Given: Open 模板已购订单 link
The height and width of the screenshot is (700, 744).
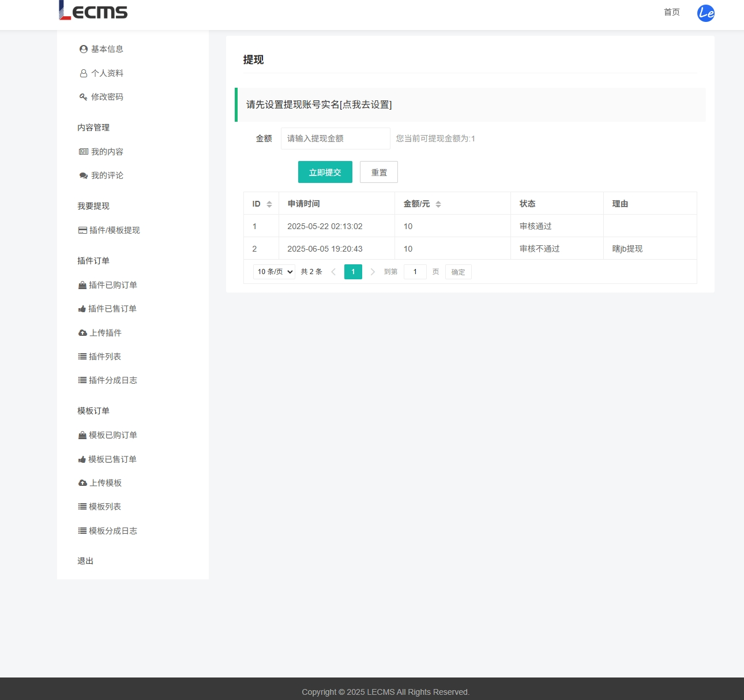Looking at the screenshot, I should coord(113,435).
